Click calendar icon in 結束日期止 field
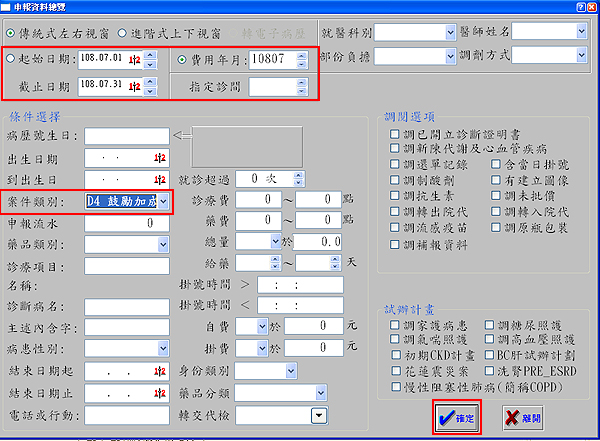This screenshot has width=600, height=441. [159, 392]
